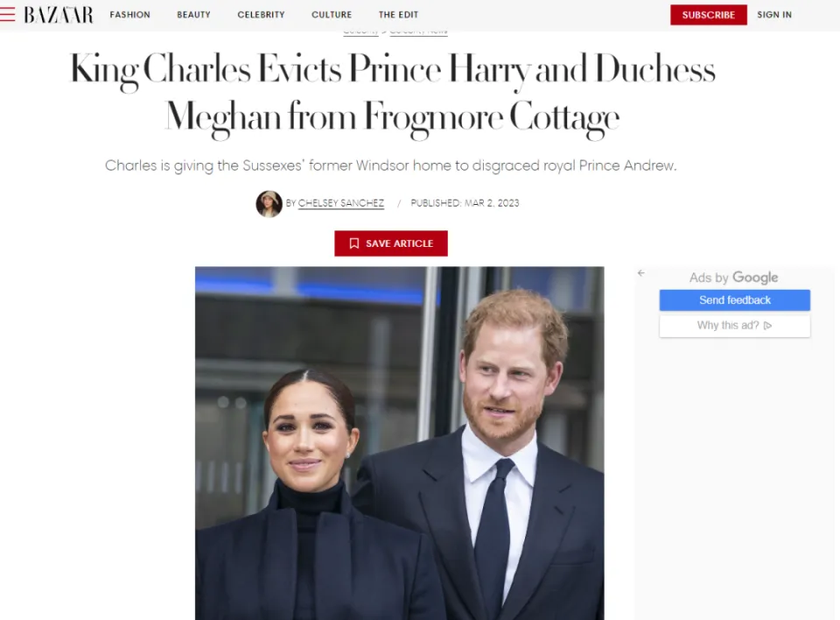The width and height of the screenshot is (840, 620).
Task: Click the subheading about Prince Andrew
Action: (391, 166)
